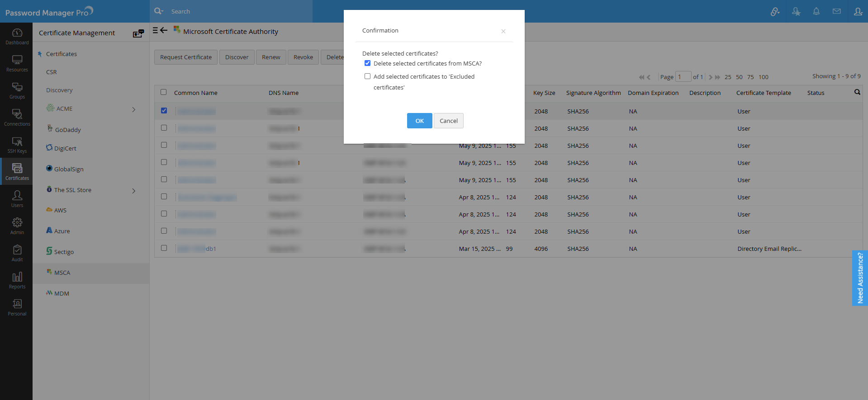Image resolution: width=868 pixels, height=400 pixels.
Task: Select DigiCert from the certificate menu
Action: (65, 148)
